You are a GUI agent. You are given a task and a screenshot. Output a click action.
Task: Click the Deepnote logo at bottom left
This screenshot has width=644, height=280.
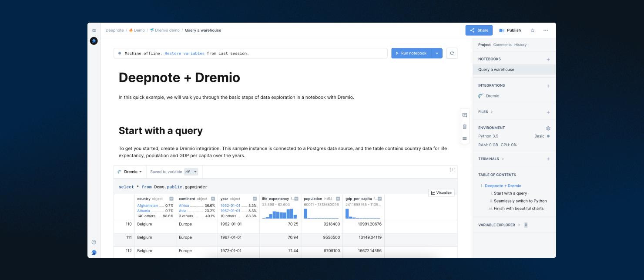[94, 253]
